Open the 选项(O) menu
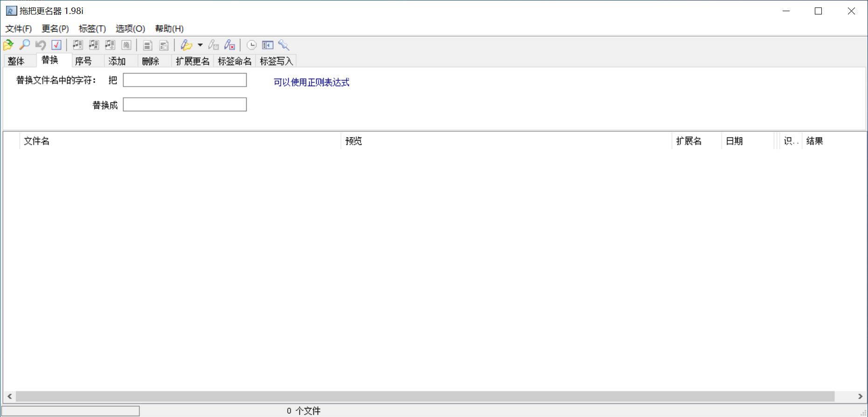 pos(131,29)
